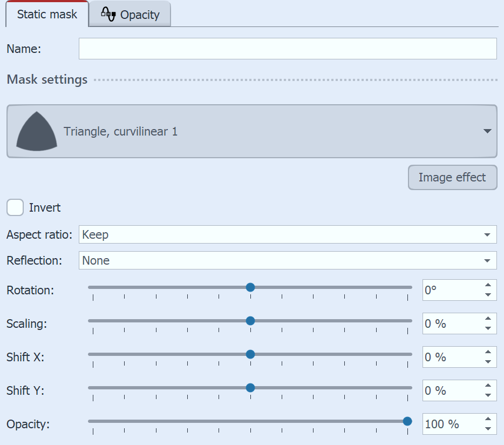
Task: Increase Shift Y value with up arrow
Action: 488,386
